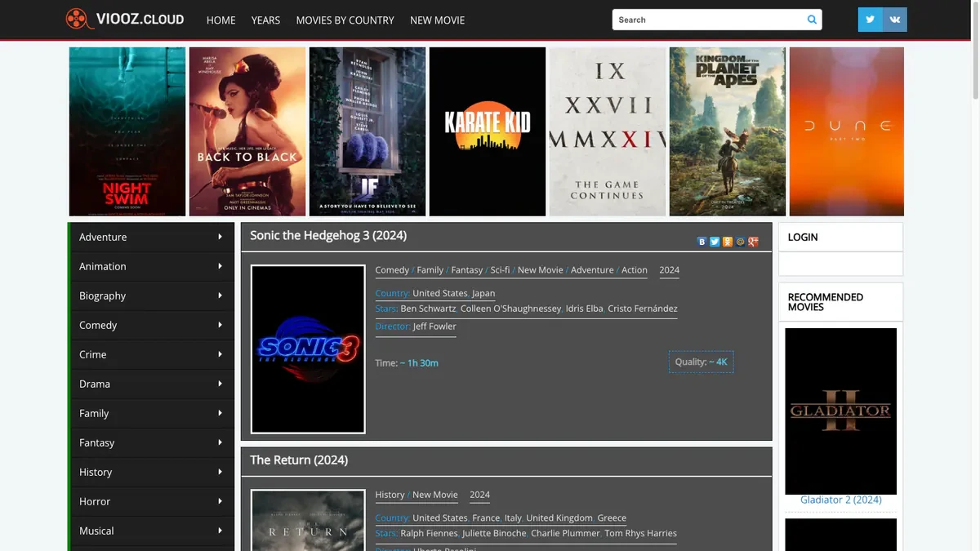
Task: Click the 2024 year link on Sonic
Action: pyautogui.click(x=670, y=270)
